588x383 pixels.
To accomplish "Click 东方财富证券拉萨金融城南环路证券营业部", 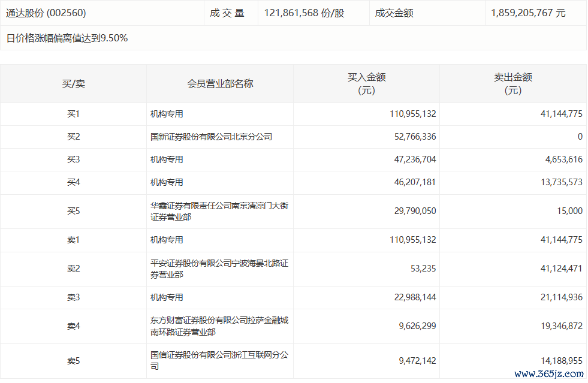I will click(219, 326).
